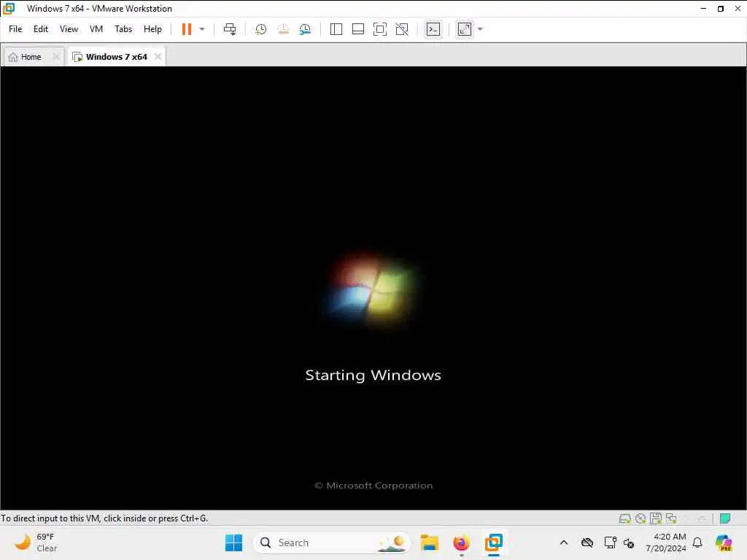Open Firefox from the taskbar
This screenshot has height=560, width=747.
click(461, 542)
